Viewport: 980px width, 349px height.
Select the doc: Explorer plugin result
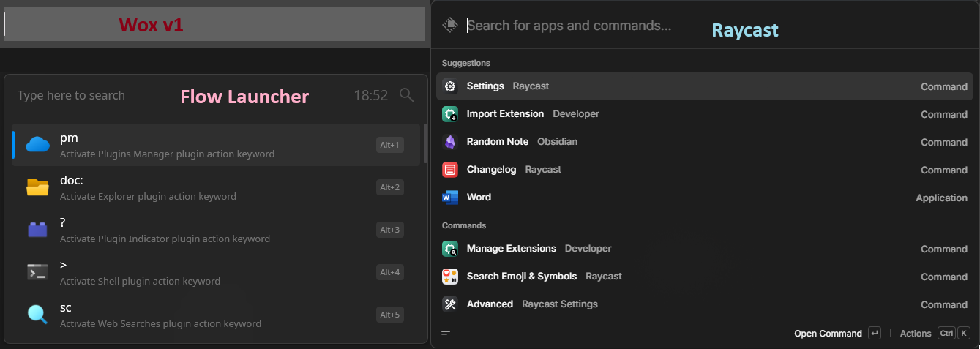[x=216, y=187]
